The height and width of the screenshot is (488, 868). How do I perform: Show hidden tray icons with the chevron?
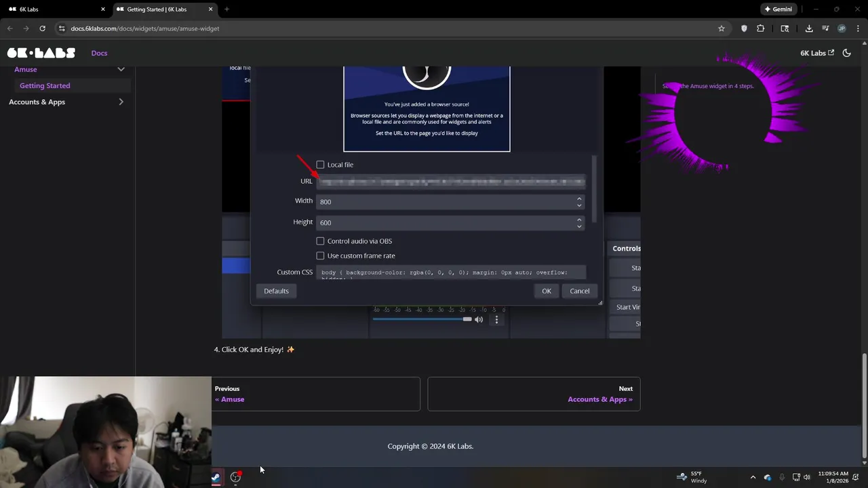click(x=753, y=477)
